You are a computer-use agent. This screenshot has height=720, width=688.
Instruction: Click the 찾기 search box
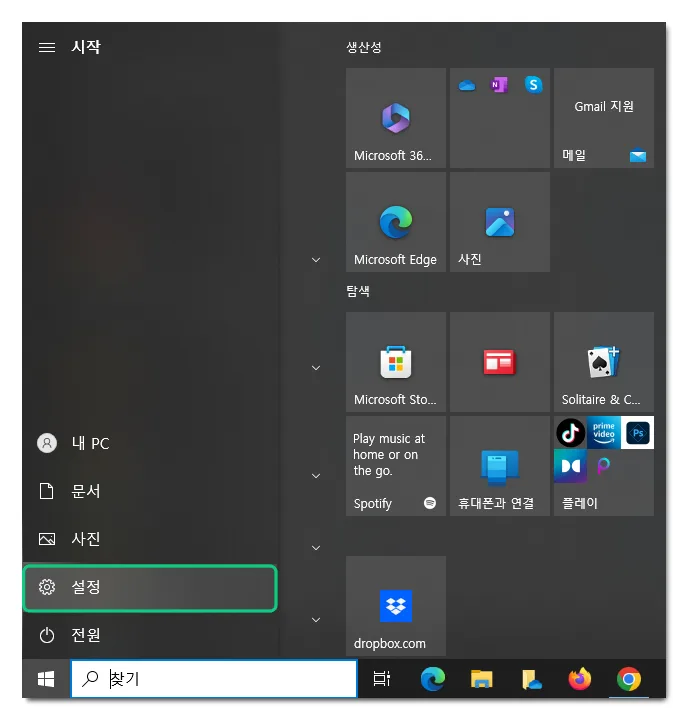pyautogui.click(x=214, y=679)
